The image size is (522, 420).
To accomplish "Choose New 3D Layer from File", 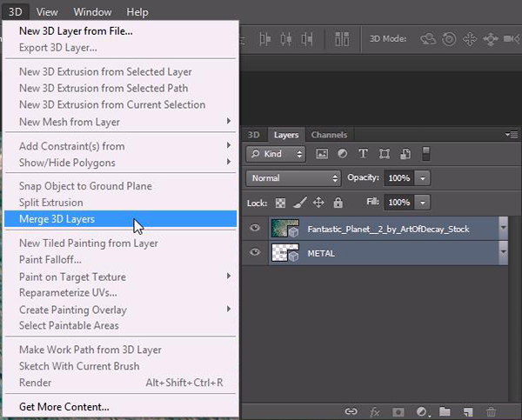I will pos(76,31).
